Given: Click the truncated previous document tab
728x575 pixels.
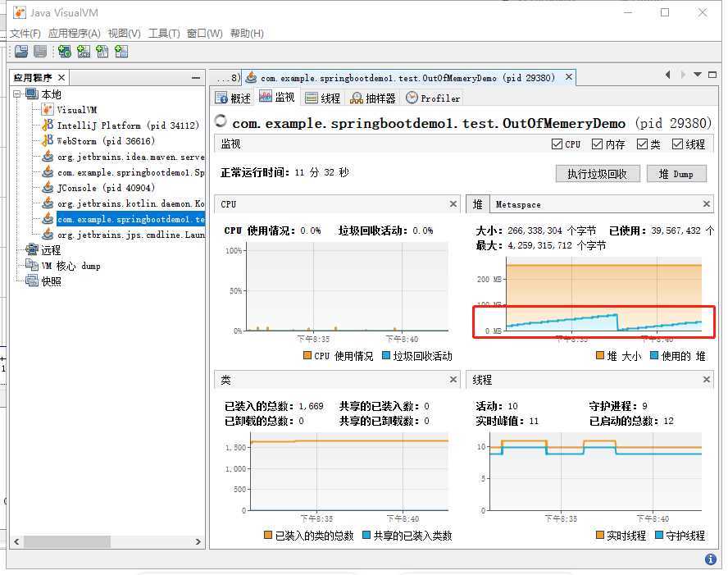Looking at the screenshot, I should (x=227, y=78).
